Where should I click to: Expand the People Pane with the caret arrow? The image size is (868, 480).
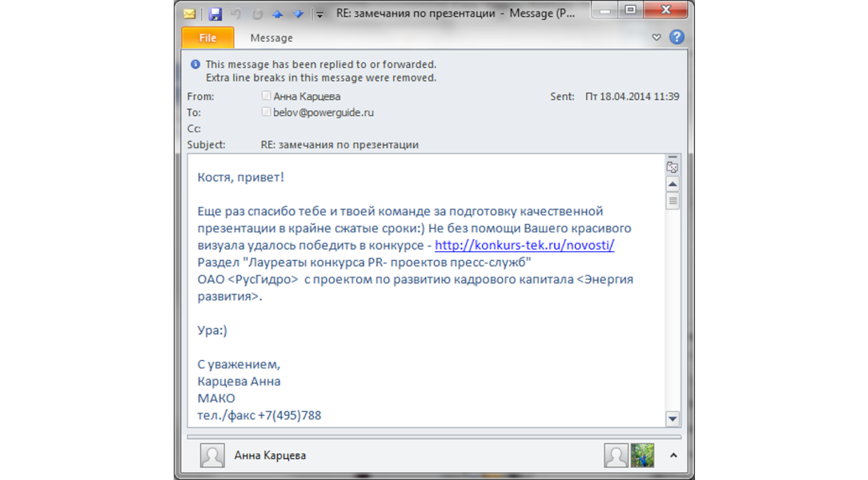673,455
